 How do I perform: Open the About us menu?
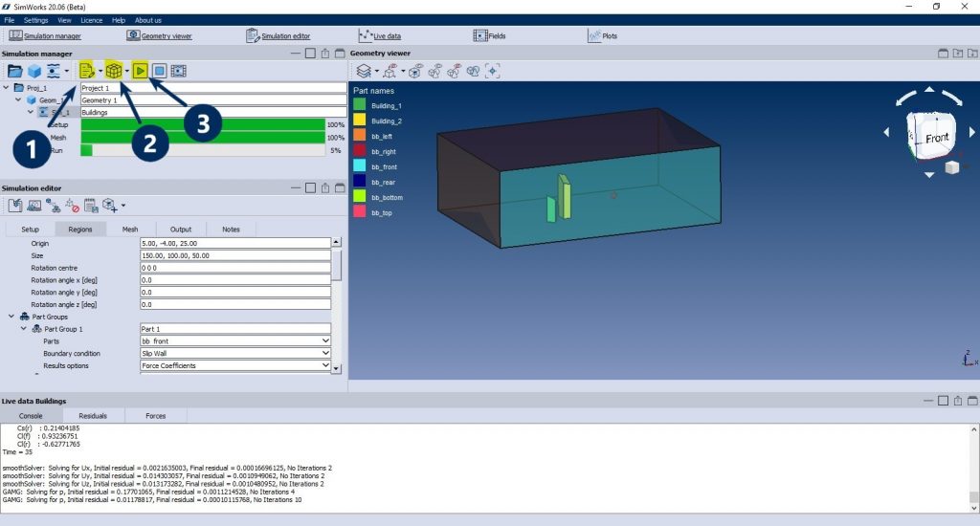click(148, 20)
